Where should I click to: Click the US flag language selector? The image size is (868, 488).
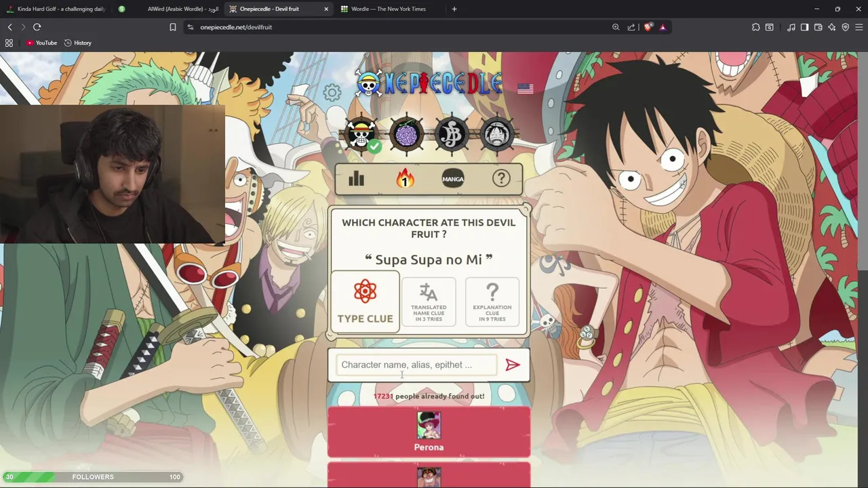pyautogui.click(x=526, y=88)
